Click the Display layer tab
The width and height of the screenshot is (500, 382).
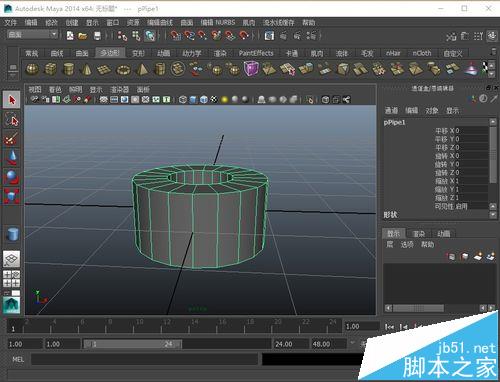(393, 233)
